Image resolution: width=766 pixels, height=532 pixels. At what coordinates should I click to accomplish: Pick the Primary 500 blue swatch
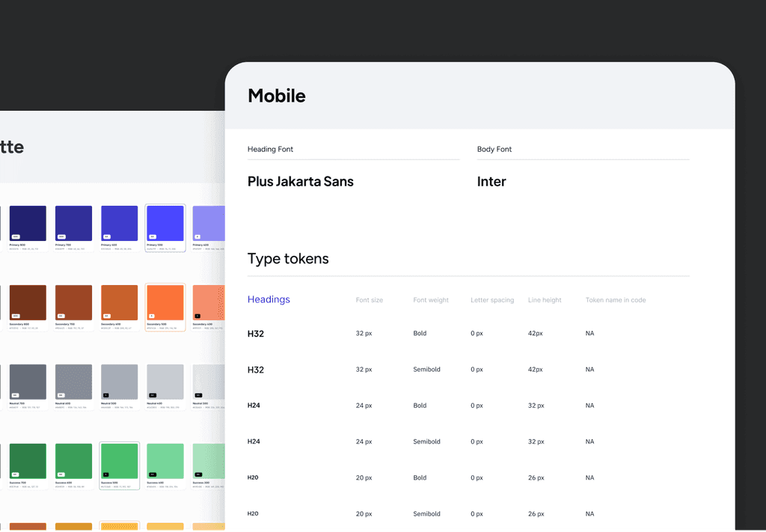pyautogui.click(x=165, y=223)
